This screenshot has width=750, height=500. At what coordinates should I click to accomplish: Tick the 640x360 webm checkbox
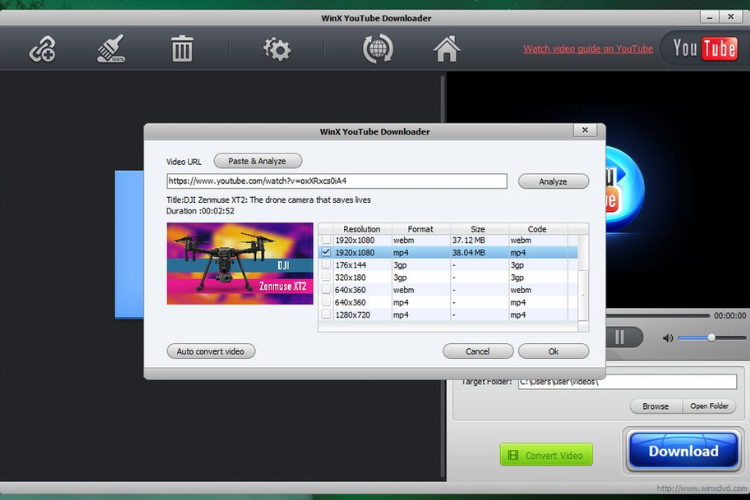click(x=326, y=290)
